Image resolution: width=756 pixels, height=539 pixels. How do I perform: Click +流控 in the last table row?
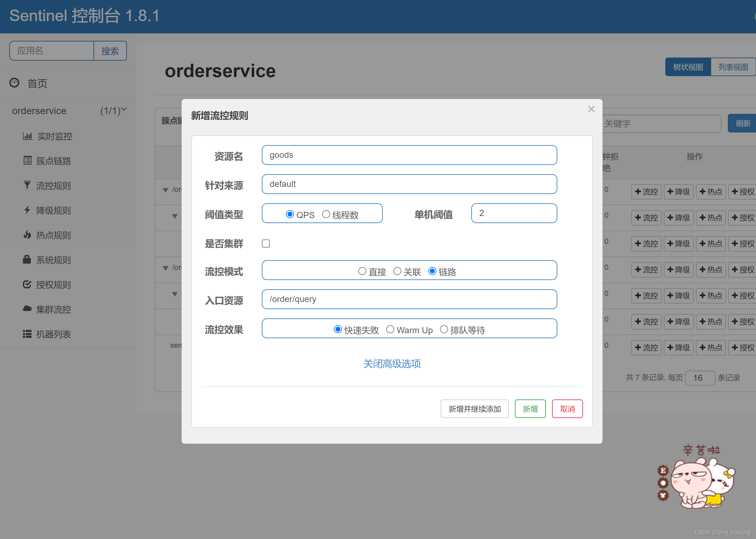646,348
